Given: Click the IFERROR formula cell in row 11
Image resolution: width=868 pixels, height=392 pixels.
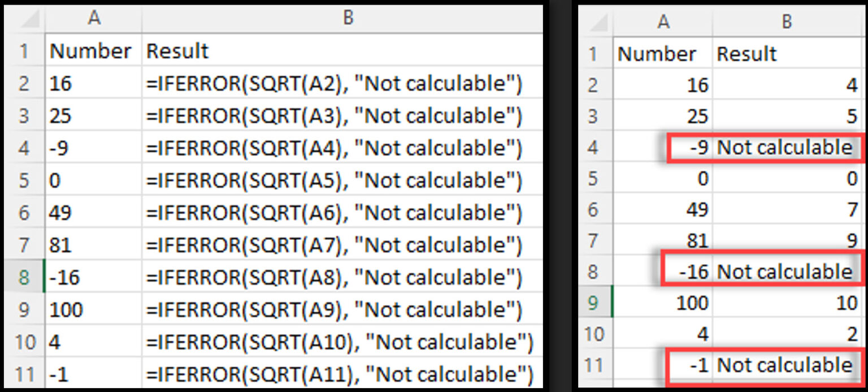Looking at the screenshot, I should (339, 374).
